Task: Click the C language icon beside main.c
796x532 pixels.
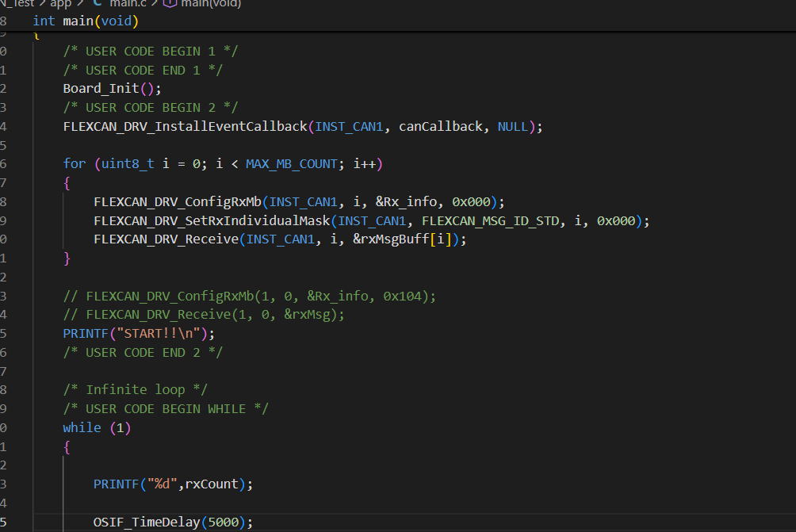Action: 97,4
